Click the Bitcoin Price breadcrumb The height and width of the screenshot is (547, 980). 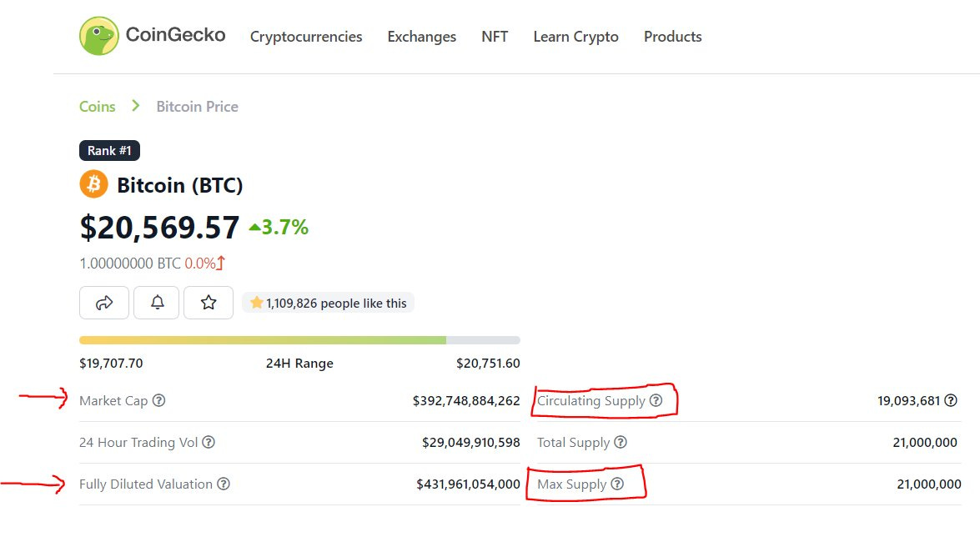pos(197,107)
